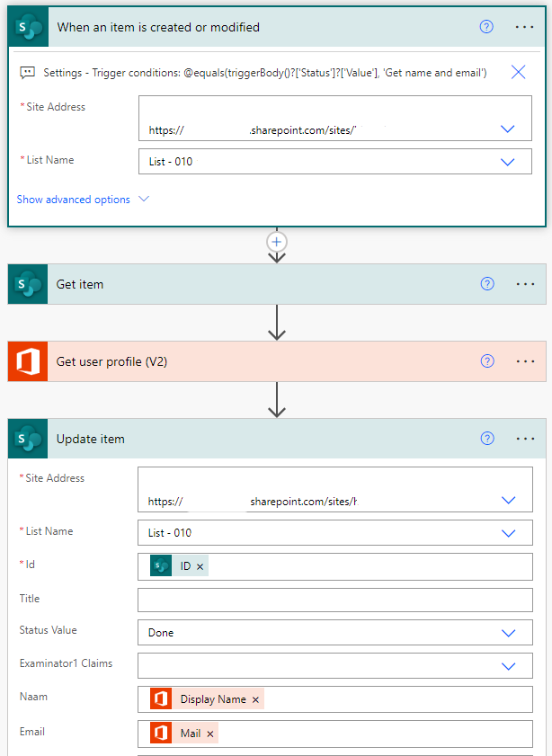Click help icon on Update item
The image size is (552, 756).
pyautogui.click(x=487, y=439)
